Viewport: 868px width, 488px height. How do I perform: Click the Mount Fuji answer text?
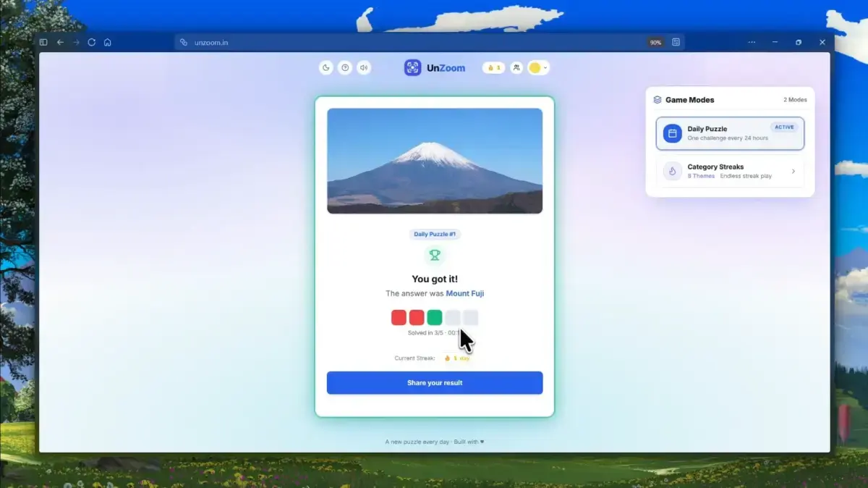(x=465, y=293)
